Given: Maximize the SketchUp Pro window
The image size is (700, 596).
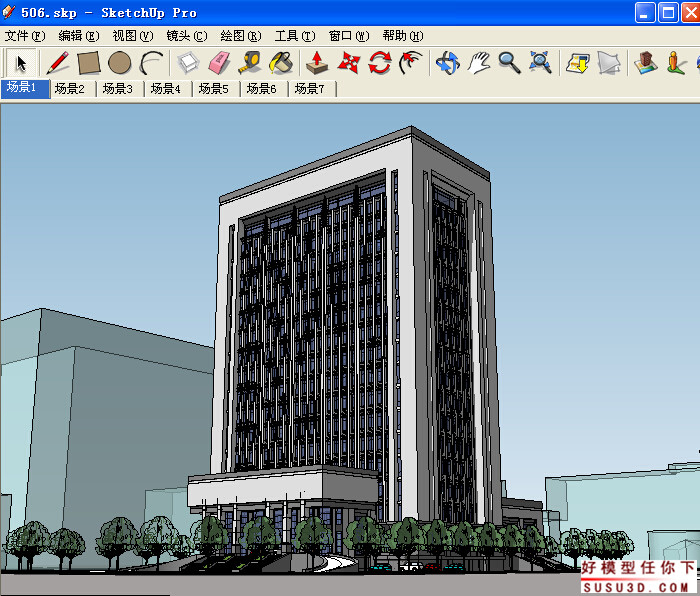Looking at the screenshot, I should [668, 13].
